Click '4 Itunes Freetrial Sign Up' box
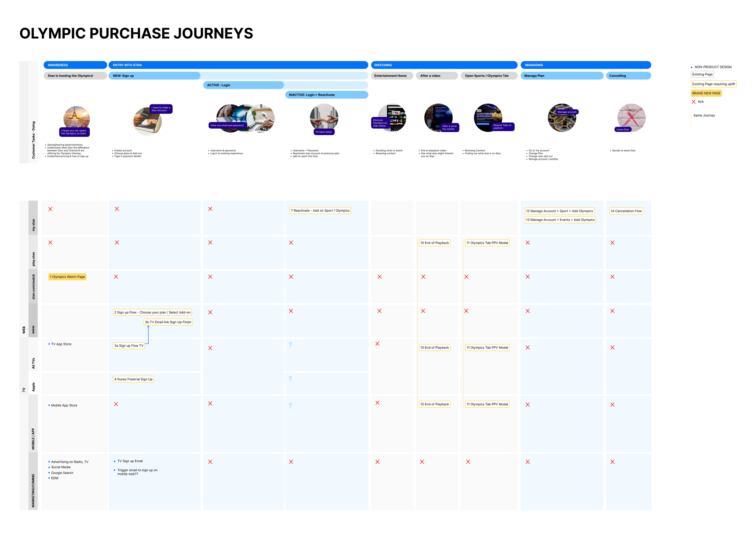Image resolution: width=756 pixels, height=535 pixels. coord(133,379)
